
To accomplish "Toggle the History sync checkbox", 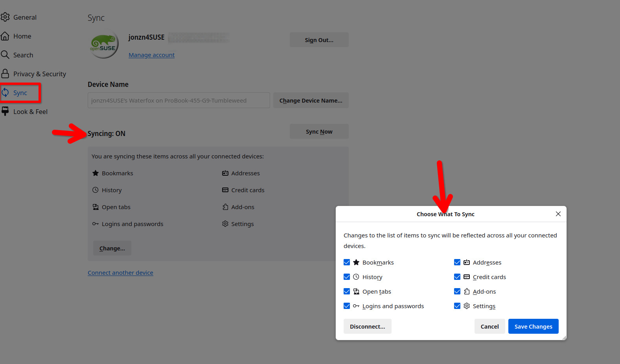I will 347,277.
